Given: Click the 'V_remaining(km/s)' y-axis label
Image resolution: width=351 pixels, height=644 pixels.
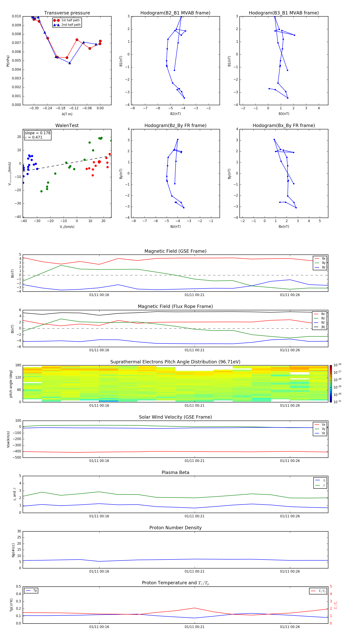Looking at the screenshot, I should (10, 173).
